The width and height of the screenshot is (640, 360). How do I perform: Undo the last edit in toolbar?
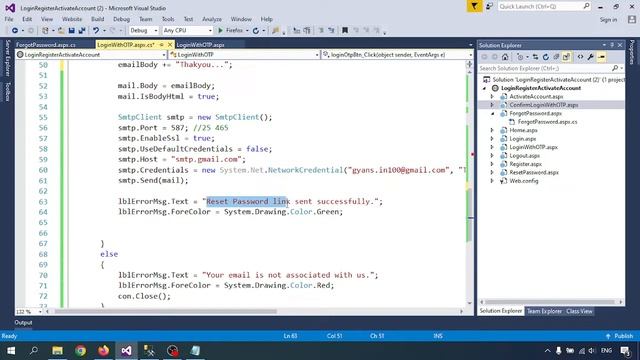96,31
